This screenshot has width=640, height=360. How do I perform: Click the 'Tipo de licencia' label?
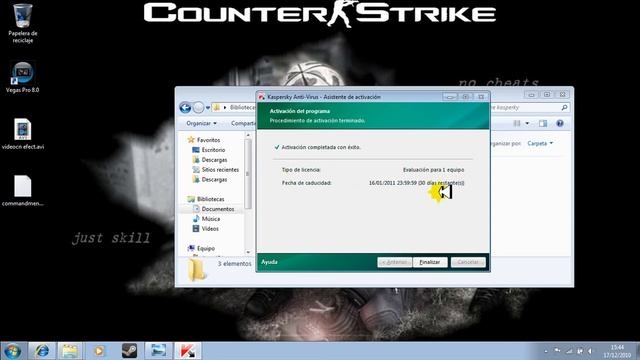pyautogui.click(x=301, y=170)
